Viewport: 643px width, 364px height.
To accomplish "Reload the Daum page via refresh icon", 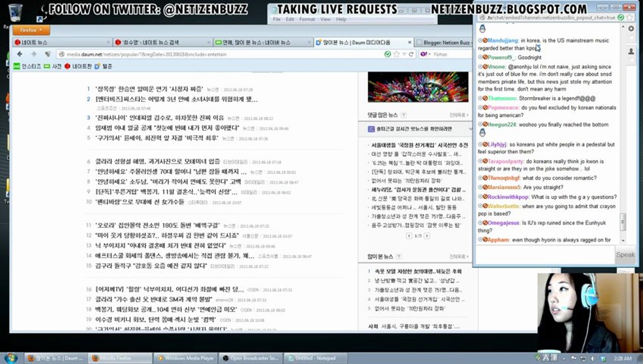I will 411,54.
